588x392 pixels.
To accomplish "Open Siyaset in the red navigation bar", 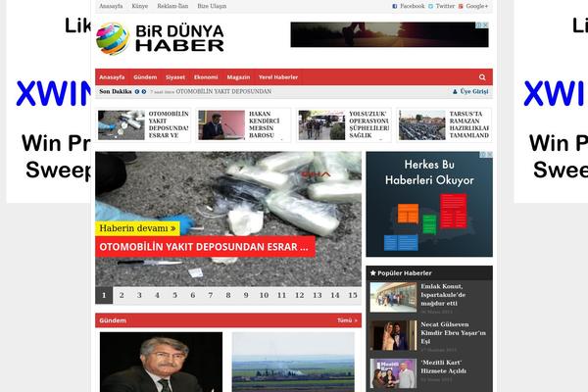I will pyautogui.click(x=175, y=77).
